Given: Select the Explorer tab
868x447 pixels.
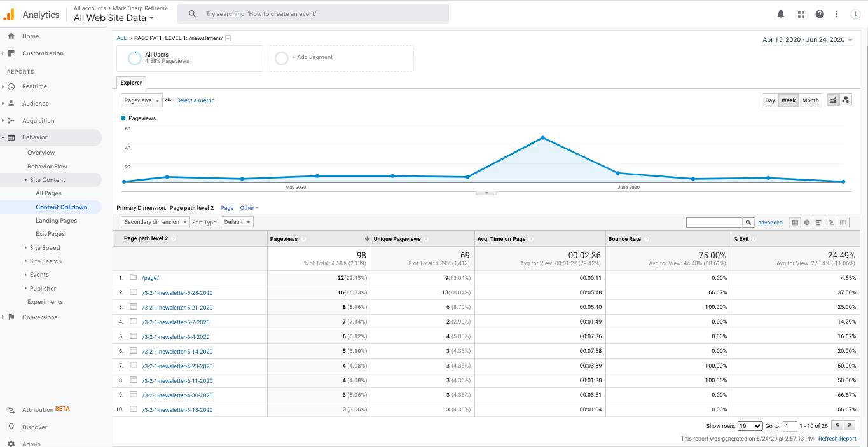Looking at the screenshot, I should point(132,83).
